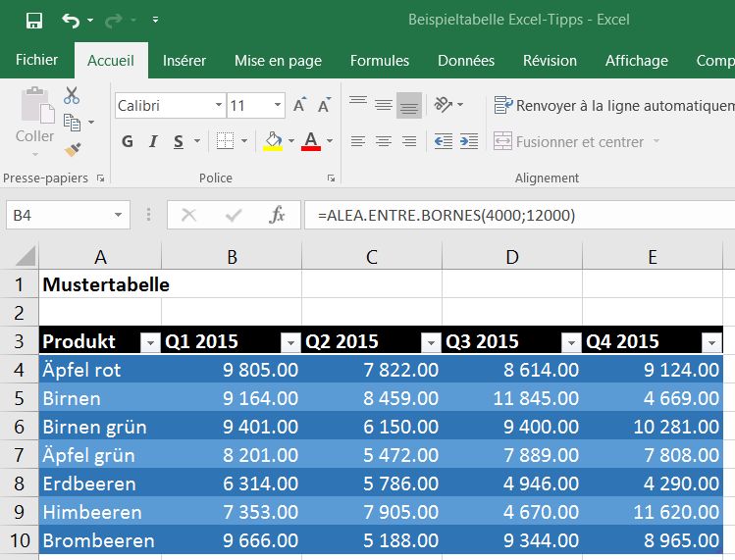The width and height of the screenshot is (735, 560).
Task: Apply red font color with the A button
Action: [311, 141]
